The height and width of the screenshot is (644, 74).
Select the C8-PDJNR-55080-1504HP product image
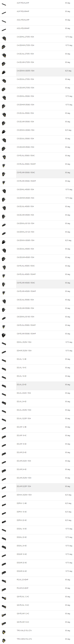[x=4, y=335]
